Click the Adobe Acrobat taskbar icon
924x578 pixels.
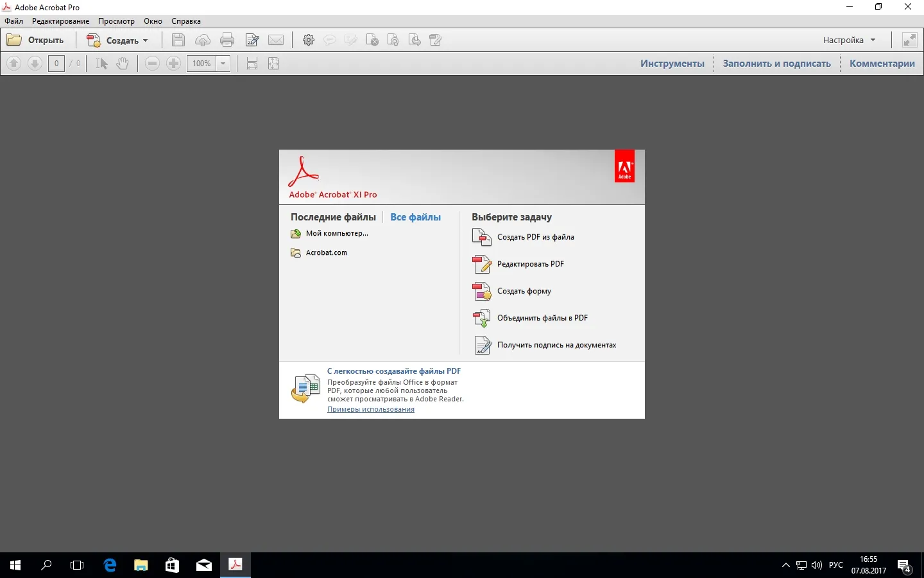click(235, 565)
